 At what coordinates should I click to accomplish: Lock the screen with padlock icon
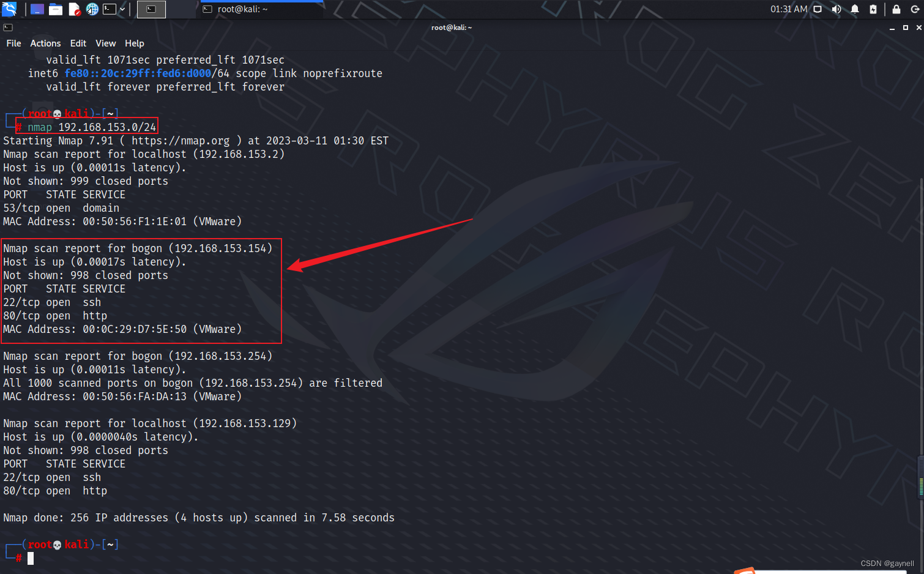point(896,9)
